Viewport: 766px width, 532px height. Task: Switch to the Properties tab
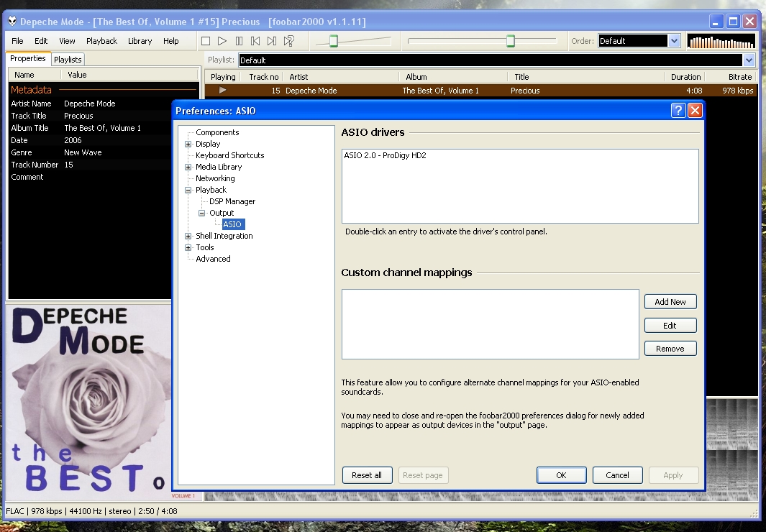point(28,58)
